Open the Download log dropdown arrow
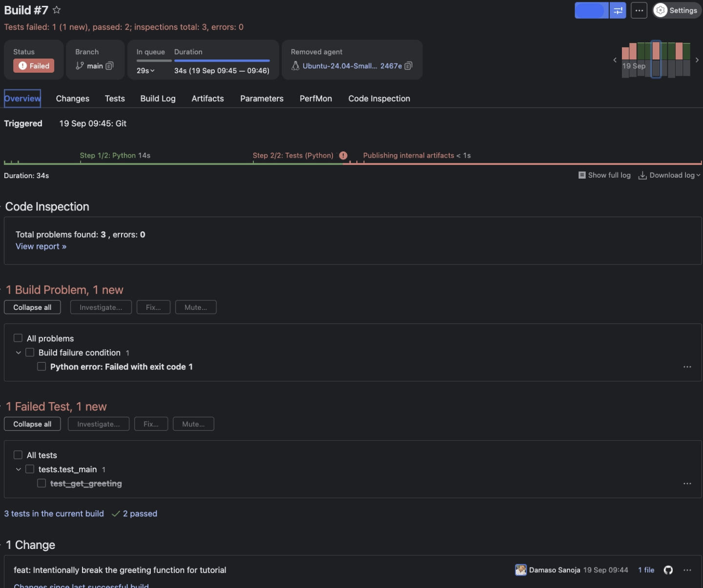The image size is (703, 588). 698,175
